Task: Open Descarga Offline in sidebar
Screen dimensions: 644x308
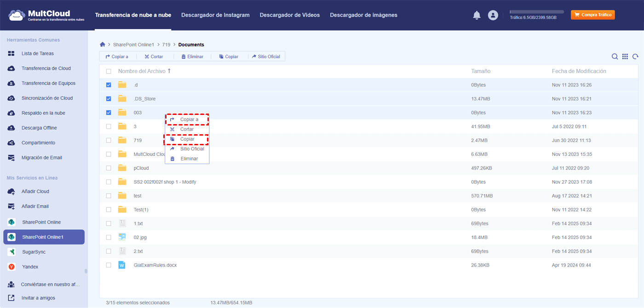Action: (x=39, y=128)
